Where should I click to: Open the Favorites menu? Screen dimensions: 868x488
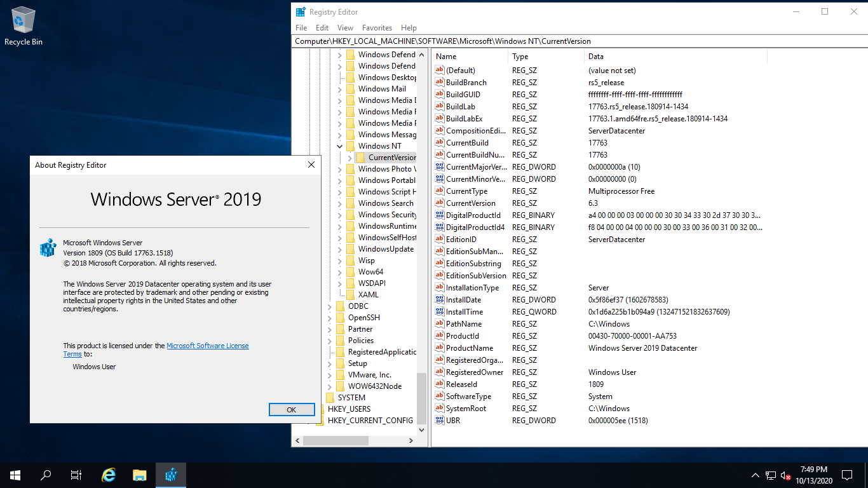tap(377, 28)
